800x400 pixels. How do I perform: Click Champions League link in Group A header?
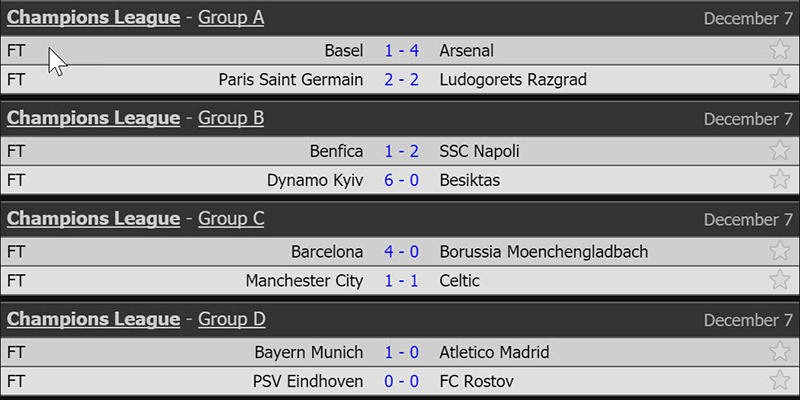click(94, 17)
